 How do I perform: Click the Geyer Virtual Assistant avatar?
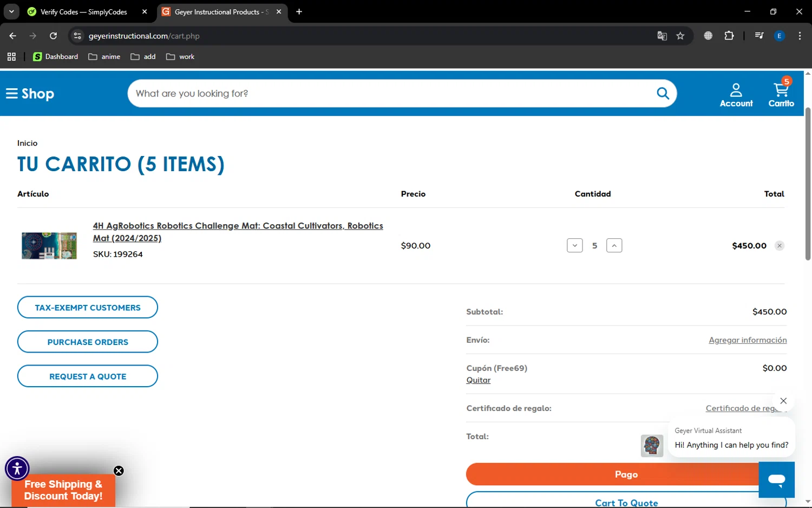(652, 446)
